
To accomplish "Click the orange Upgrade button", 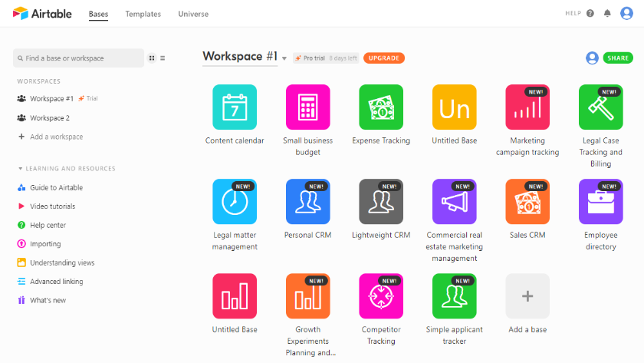I will 383,58.
